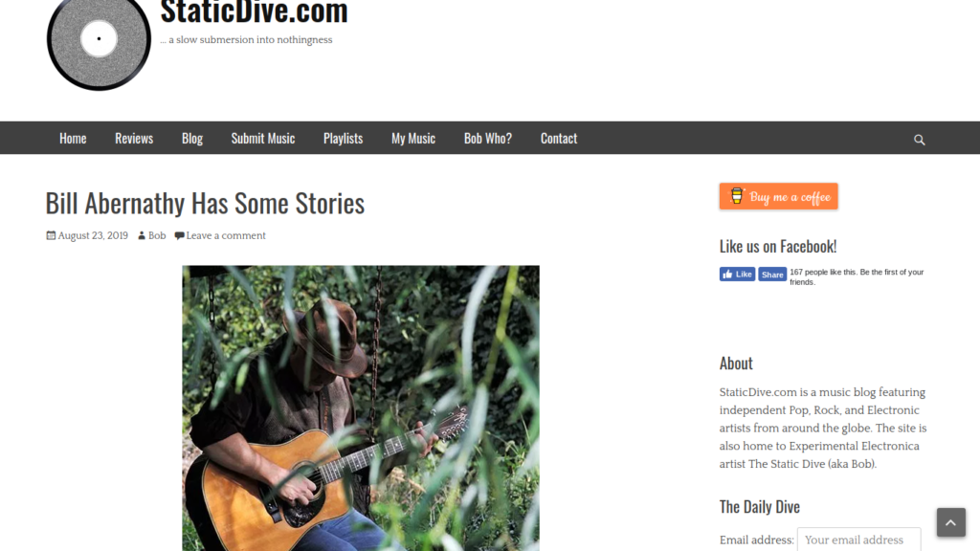Open the Home menu item
The image size is (980, 551).
[73, 138]
